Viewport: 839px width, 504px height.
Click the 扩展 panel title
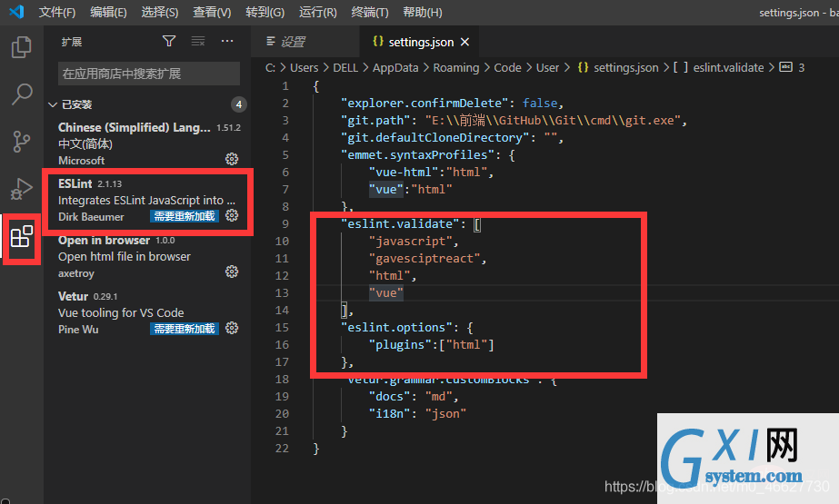tap(71, 42)
